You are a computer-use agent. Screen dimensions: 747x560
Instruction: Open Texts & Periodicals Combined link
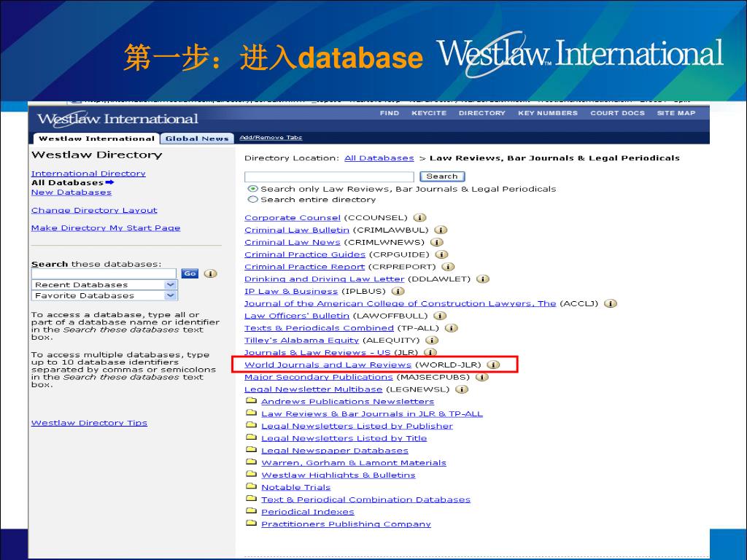tap(320, 328)
